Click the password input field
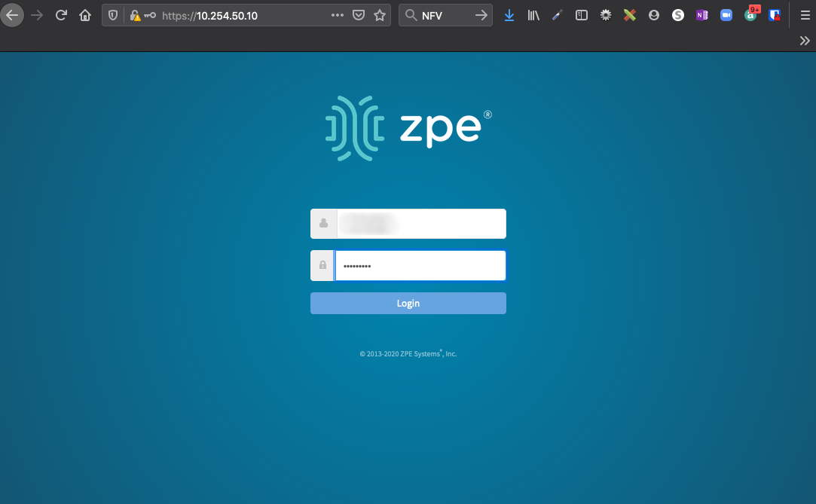 point(420,266)
